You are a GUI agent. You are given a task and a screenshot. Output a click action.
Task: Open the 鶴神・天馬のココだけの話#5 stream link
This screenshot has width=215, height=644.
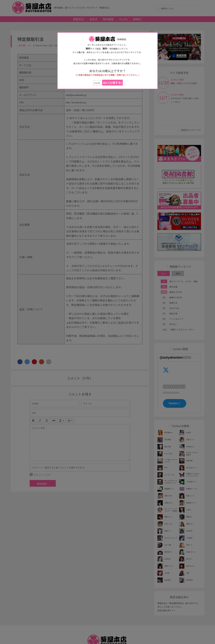184,83
